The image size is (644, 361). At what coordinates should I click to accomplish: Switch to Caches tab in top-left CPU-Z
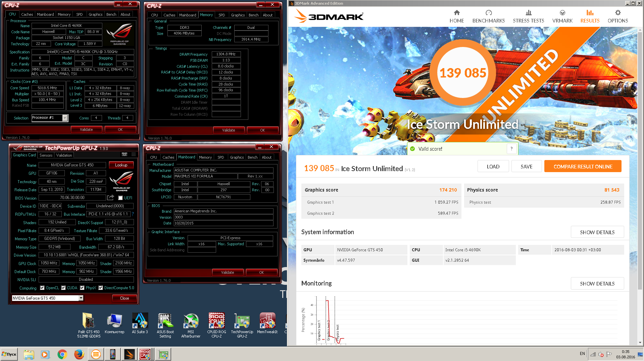click(27, 14)
